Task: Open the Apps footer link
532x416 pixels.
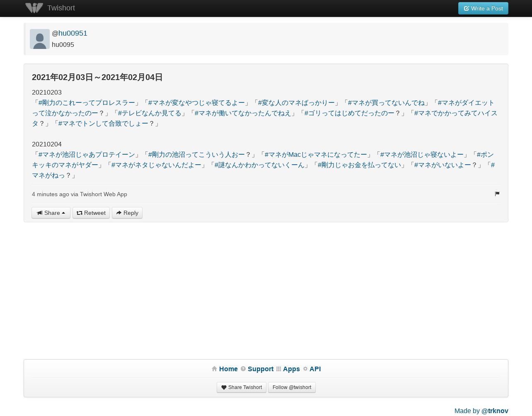Action: tap(291, 369)
